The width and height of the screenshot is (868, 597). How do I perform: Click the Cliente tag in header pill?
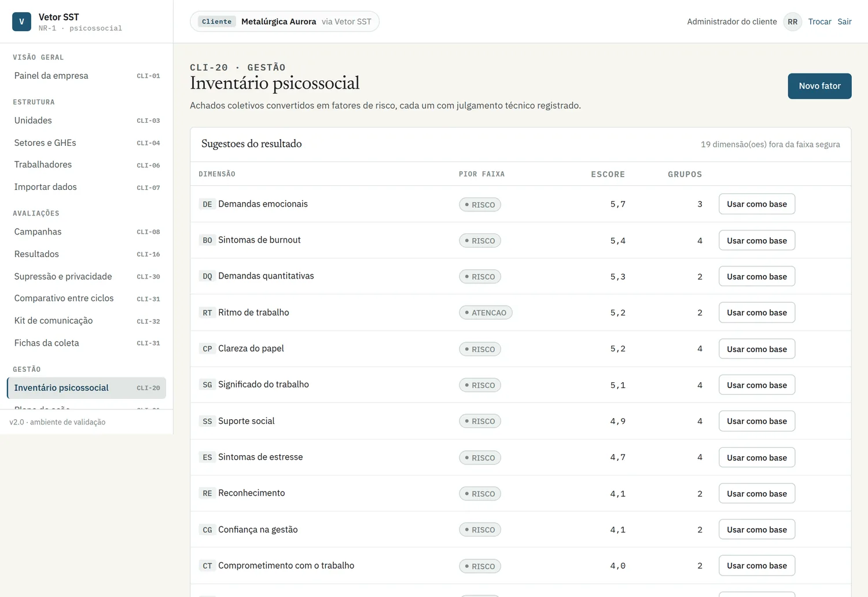tap(217, 21)
